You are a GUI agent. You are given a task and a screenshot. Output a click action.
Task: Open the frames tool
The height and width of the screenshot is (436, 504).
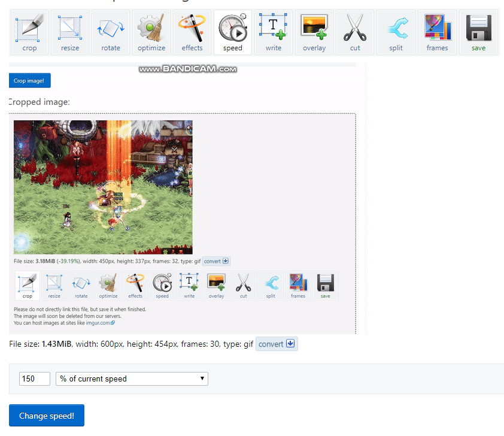(437, 32)
